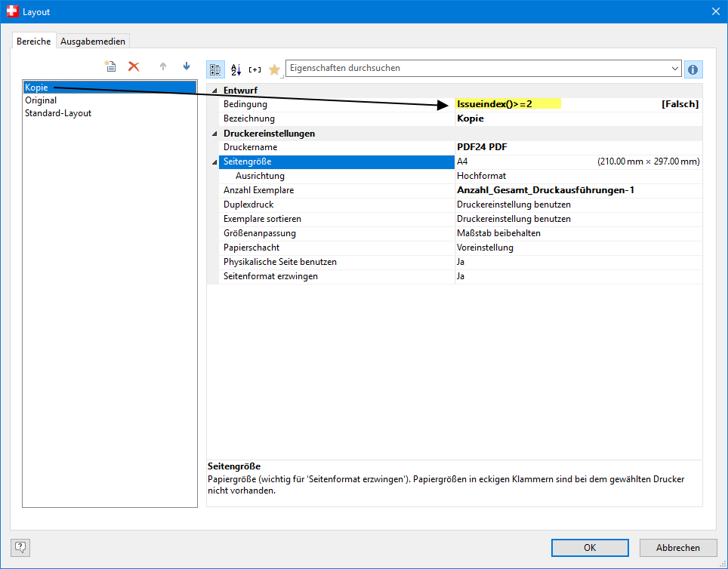
Task: Sort properties alphabetically with A-Z icon
Action: pos(236,69)
